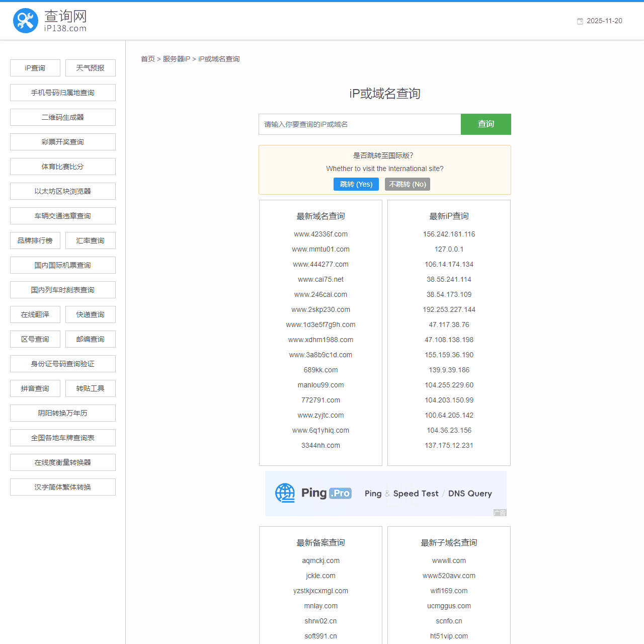Viewport: 644px width, 644px height.
Task: Choose 不跳转 (No) to stay on site
Action: point(408,184)
